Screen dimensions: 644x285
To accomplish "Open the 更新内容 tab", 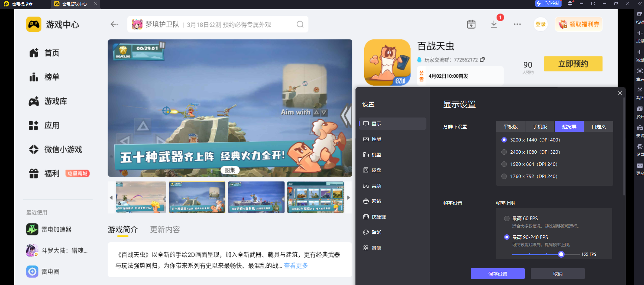I will pos(165,230).
